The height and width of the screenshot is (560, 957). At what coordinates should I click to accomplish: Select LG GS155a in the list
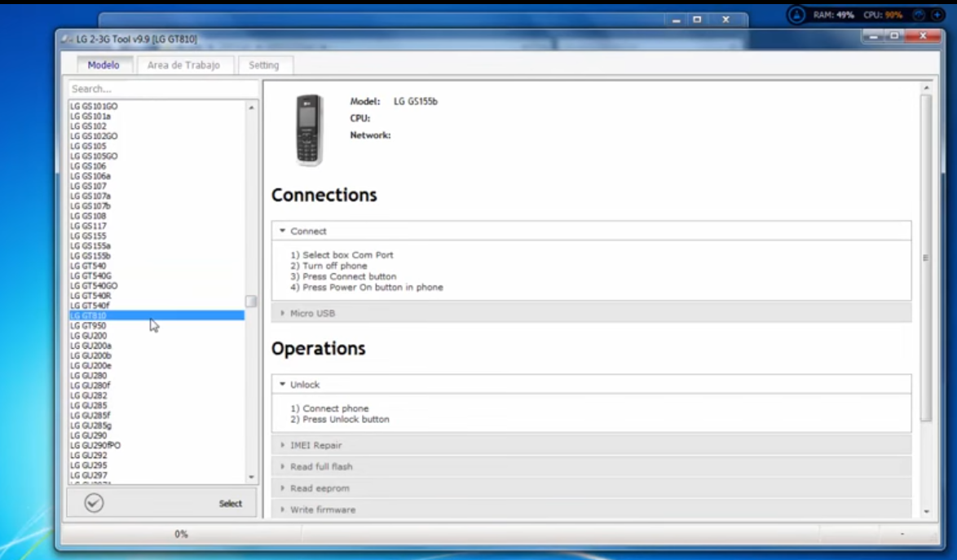pyautogui.click(x=157, y=246)
